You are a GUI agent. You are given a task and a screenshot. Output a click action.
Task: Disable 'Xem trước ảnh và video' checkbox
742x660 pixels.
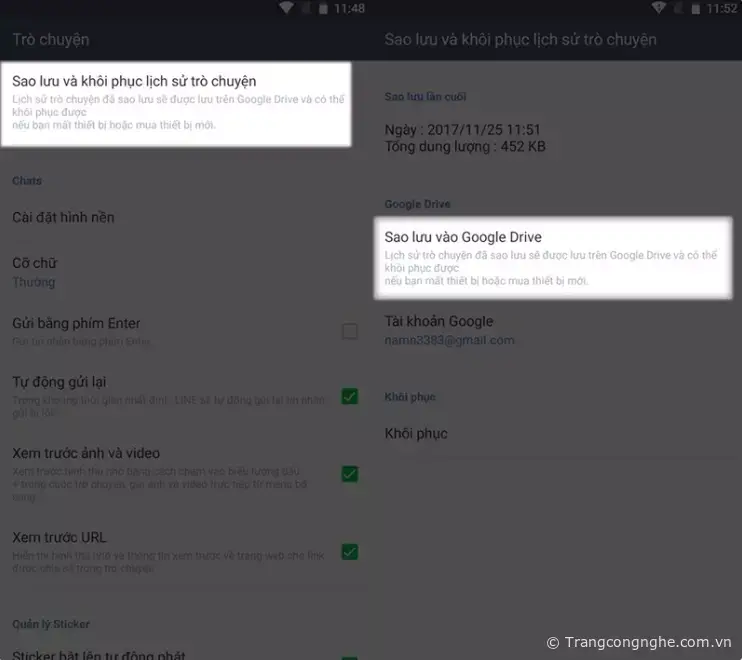coord(349,473)
